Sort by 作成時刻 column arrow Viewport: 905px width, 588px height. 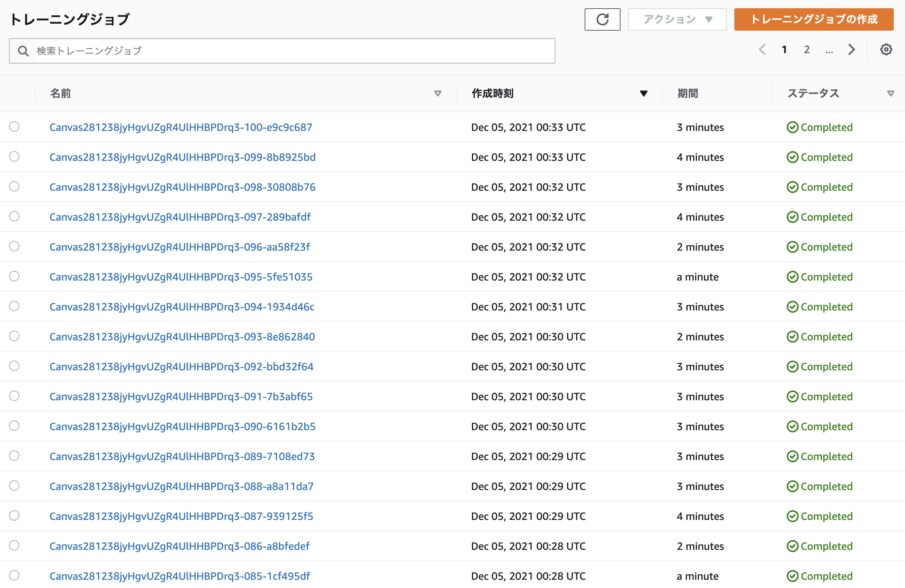point(643,94)
